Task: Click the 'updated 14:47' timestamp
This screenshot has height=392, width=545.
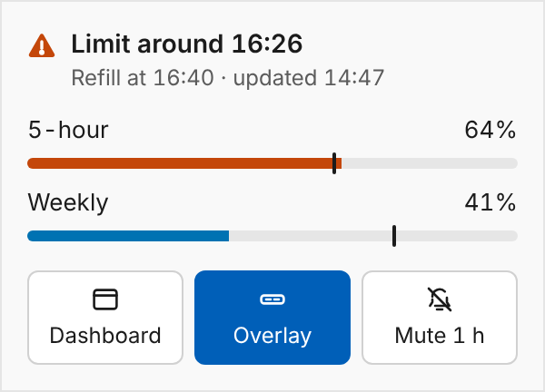Action: click(309, 78)
